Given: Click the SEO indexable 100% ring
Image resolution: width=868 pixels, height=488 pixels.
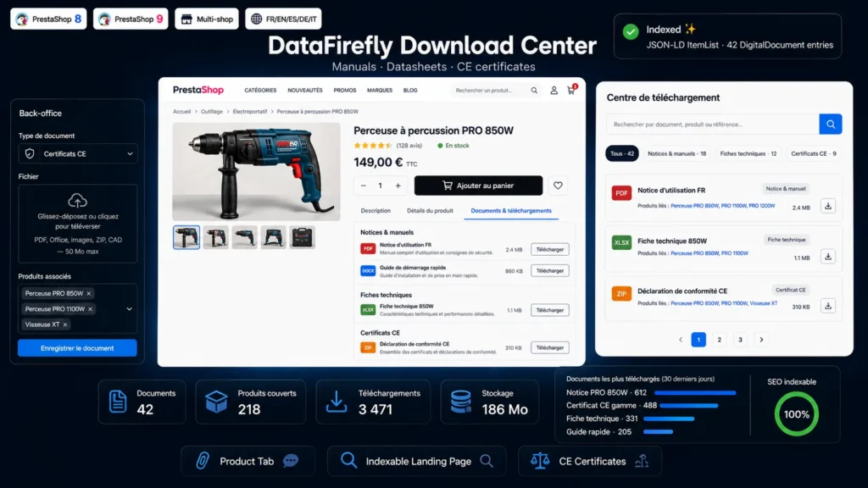Looking at the screenshot, I should tap(796, 413).
